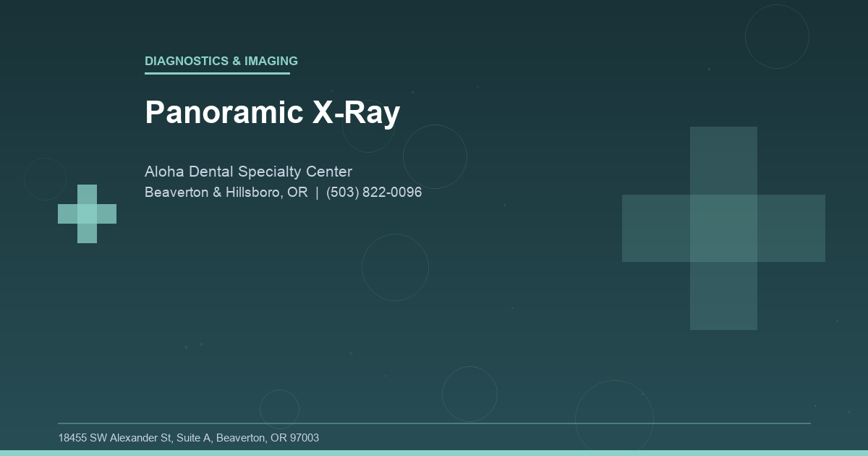Call the (503) 822-0096 phone number
The height and width of the screenshot is (456, 868).
pyautogui.click(x=374, y=193)
